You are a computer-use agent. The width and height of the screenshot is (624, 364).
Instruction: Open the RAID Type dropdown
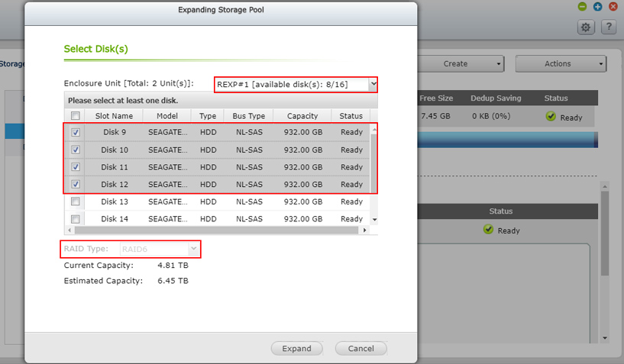point(160,249)
